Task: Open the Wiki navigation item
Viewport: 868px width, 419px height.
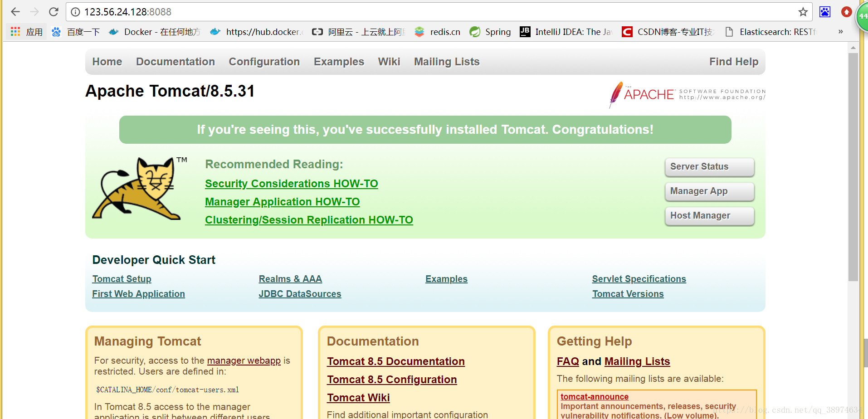Action: coord(389,62)
